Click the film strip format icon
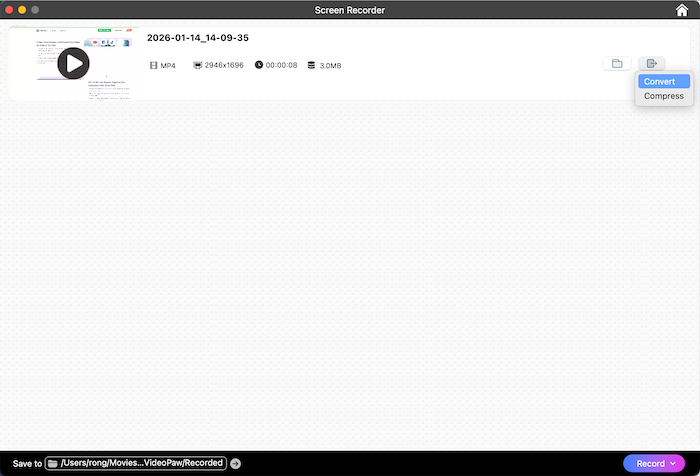 (x=154, y=66)
